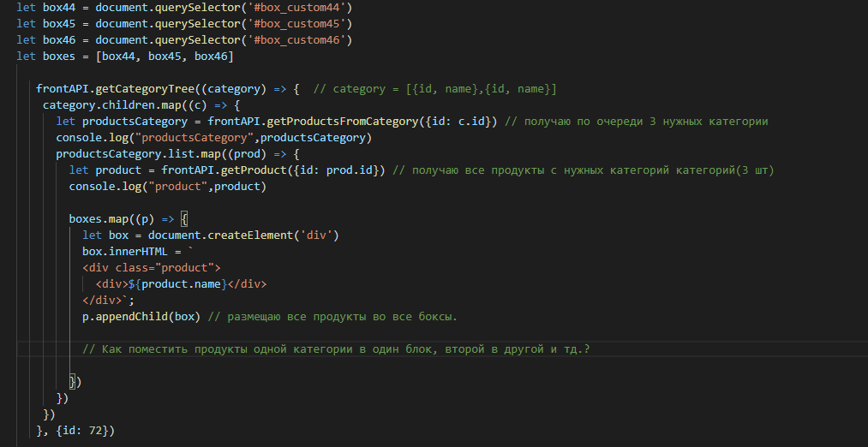The height and width of the screenshot is (447, 868).
Task: Click the p.appendChild(box) call
Action: [141, 317]
